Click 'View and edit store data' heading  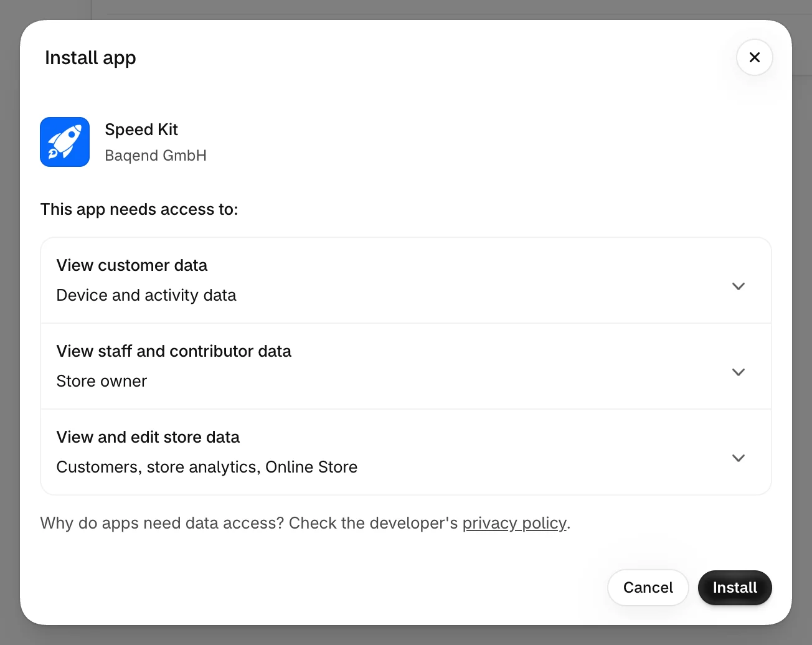pyautogui.click(x=148, y=437)
